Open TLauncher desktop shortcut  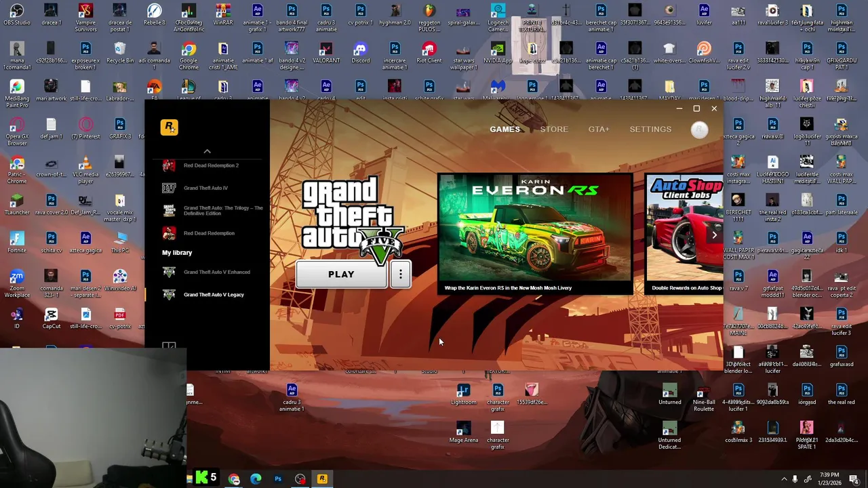[17, 205]
